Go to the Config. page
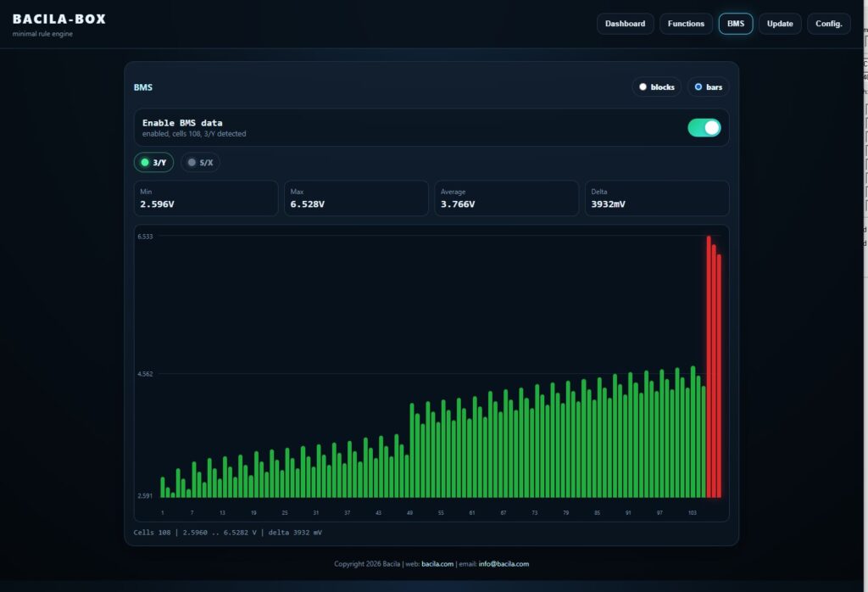This screenshot has height=592, width=868. pos(829,24)
